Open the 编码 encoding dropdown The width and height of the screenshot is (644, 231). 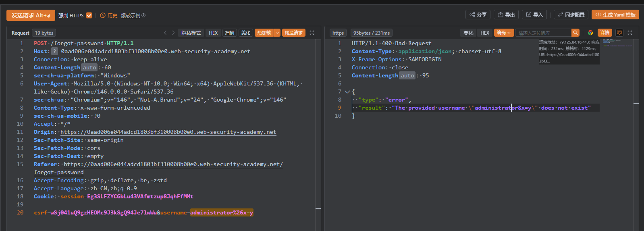click(x=504, y=33)
